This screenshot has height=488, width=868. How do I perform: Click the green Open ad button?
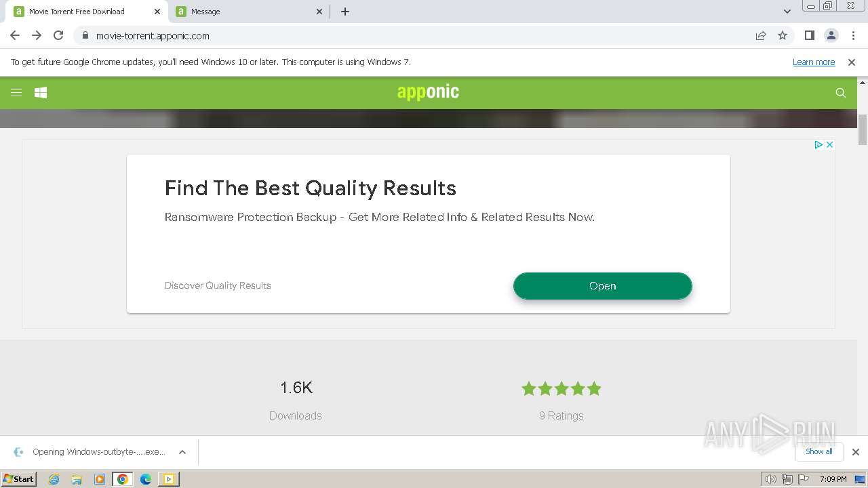pyautogui.click(x=603, y=286)
